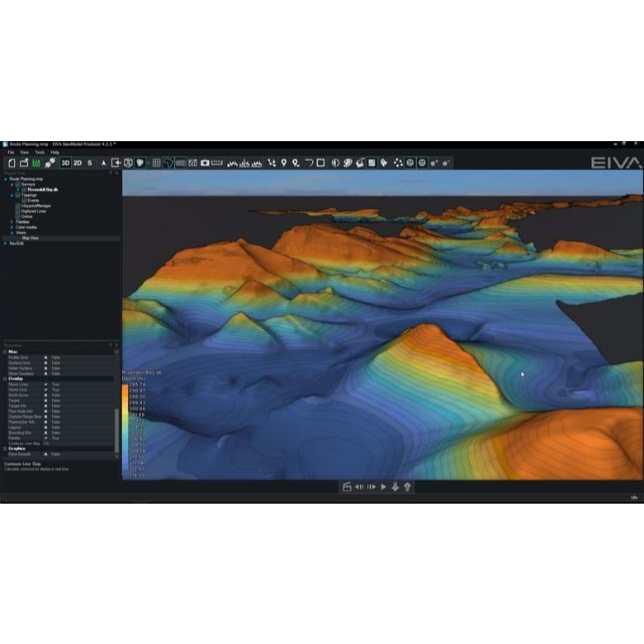Click the plug connection icon
The width and height of the screenshot is (644, 644).
coord(50,163)
